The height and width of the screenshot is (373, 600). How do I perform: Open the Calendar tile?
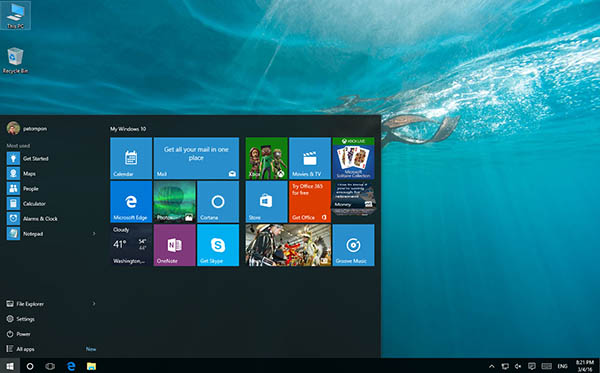click(131, 158)
